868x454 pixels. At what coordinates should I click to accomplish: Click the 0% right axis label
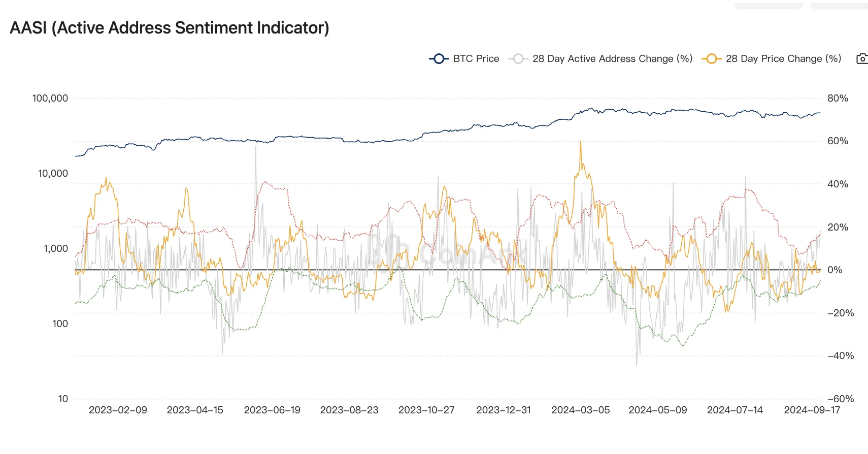point(835,270)
